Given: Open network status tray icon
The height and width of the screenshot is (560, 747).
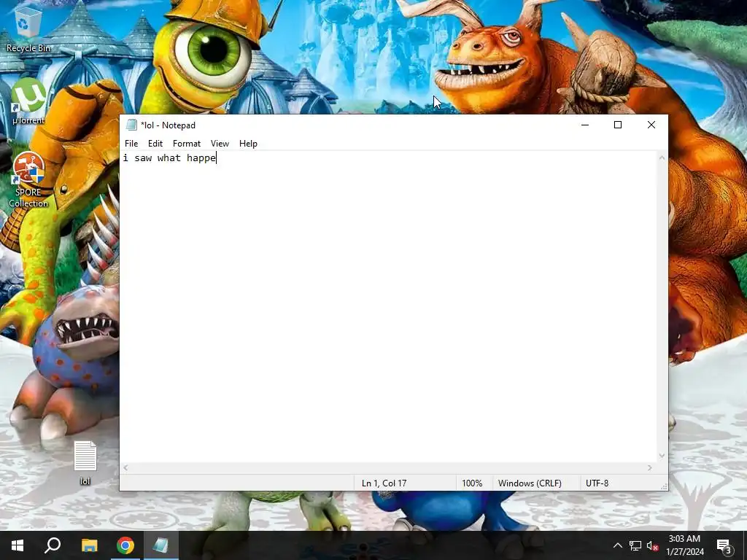Looking at the screenshot, I should [x=635, y=545].
